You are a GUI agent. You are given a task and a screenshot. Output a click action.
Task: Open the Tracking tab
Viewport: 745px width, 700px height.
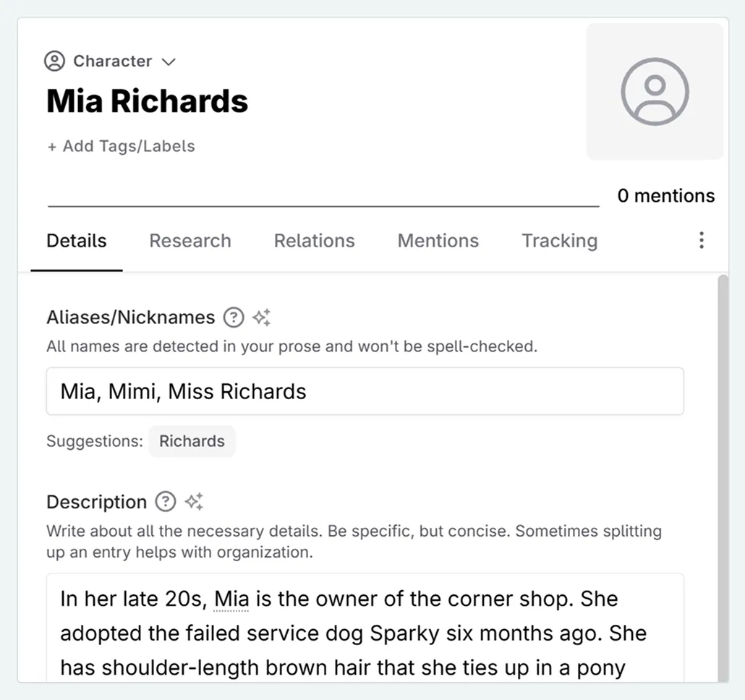click(558, 240)
